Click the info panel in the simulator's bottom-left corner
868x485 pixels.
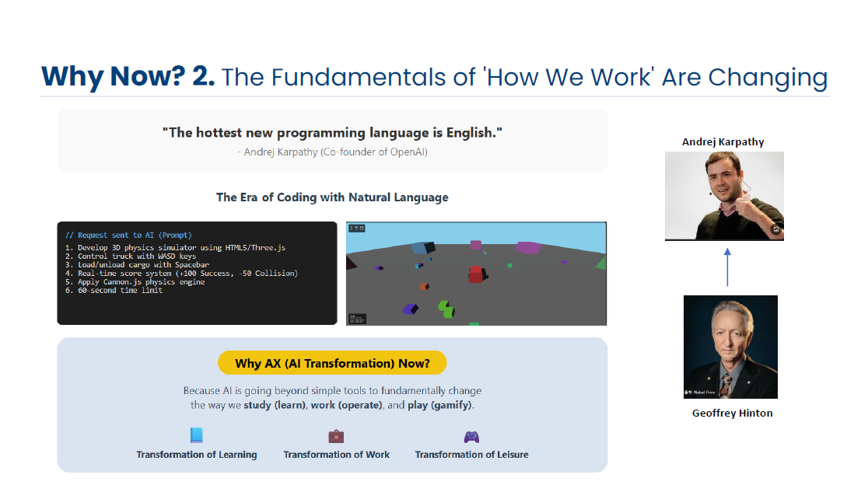pos(357,318)
